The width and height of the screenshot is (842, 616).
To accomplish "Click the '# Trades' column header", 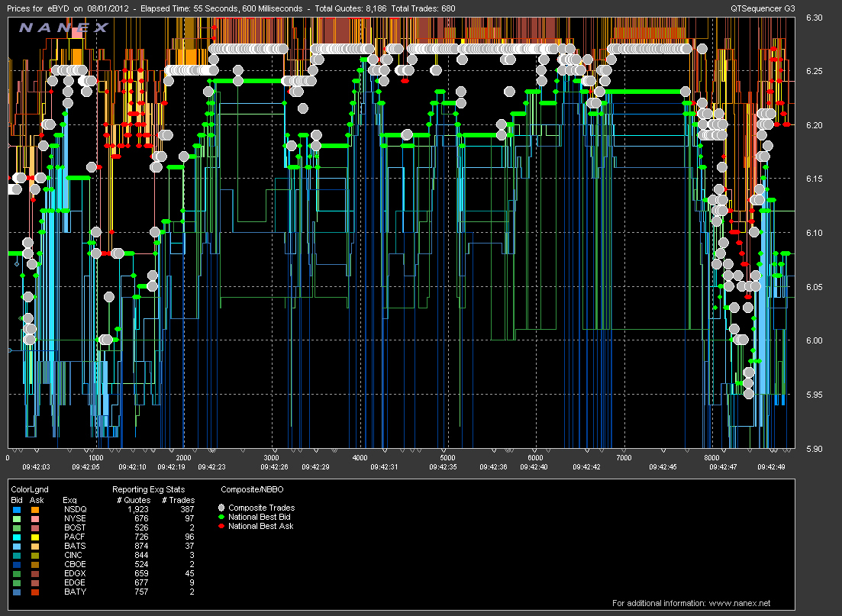I will [x=179, y=500].
